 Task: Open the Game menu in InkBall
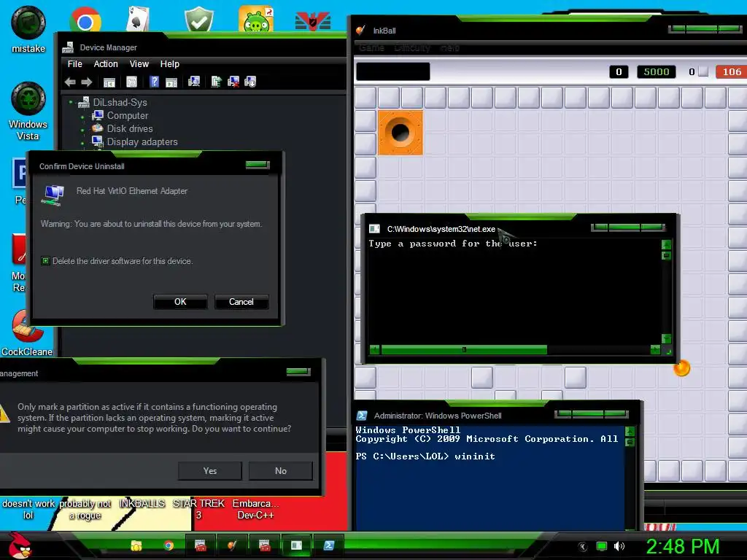tap(371, 47)
